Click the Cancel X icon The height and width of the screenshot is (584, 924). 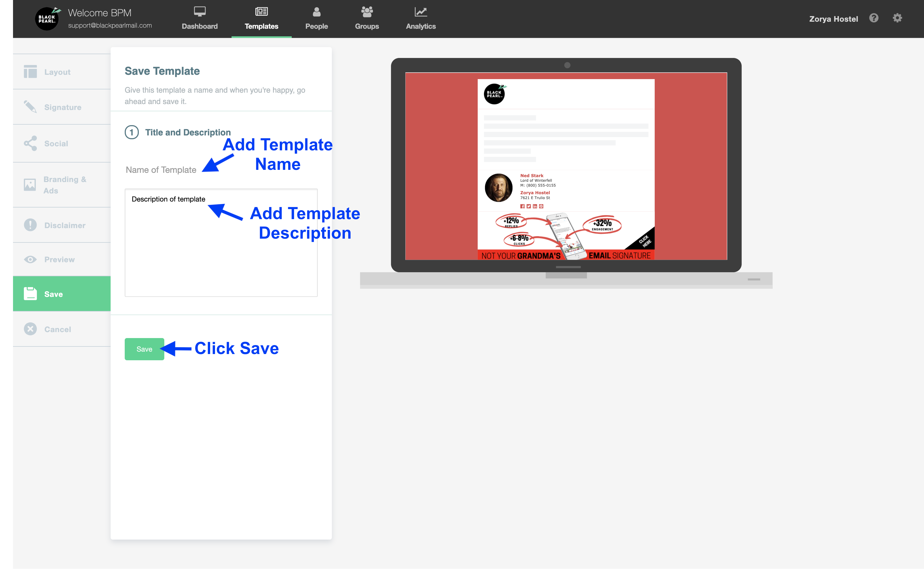pos(30,329)
